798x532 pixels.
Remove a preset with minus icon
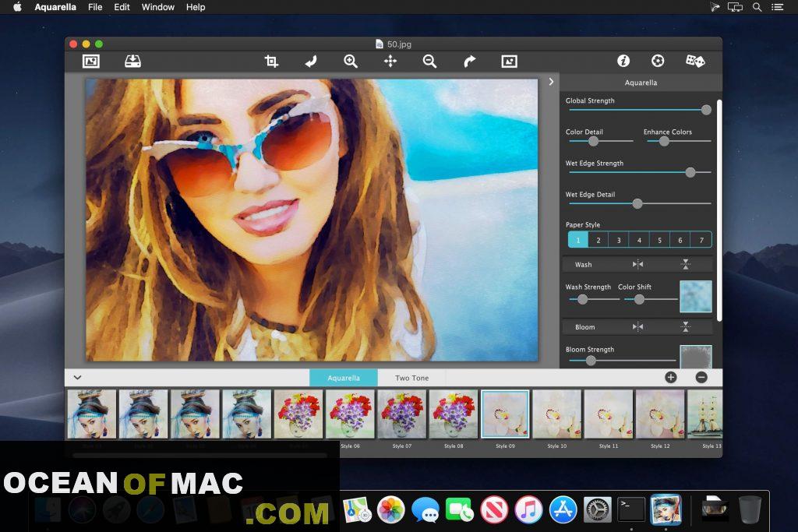701,377
